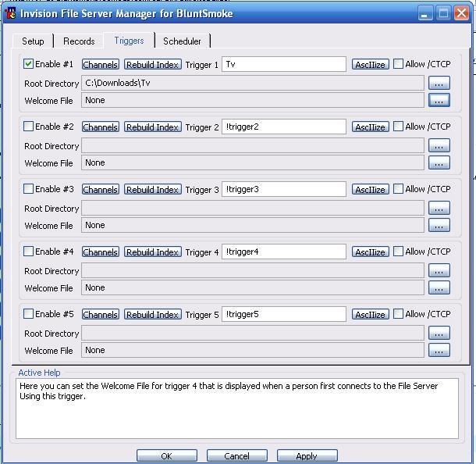Browse Root Directory for trigger #4

click(x=439, y=270)
